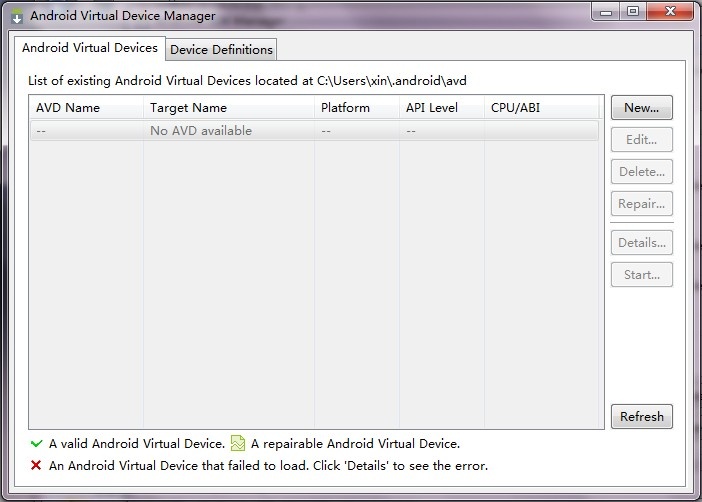Image resolution: width=702 pixels, height=502 pixels.
Task: Click the Delete... button
Action: click(x=641, y=171)
